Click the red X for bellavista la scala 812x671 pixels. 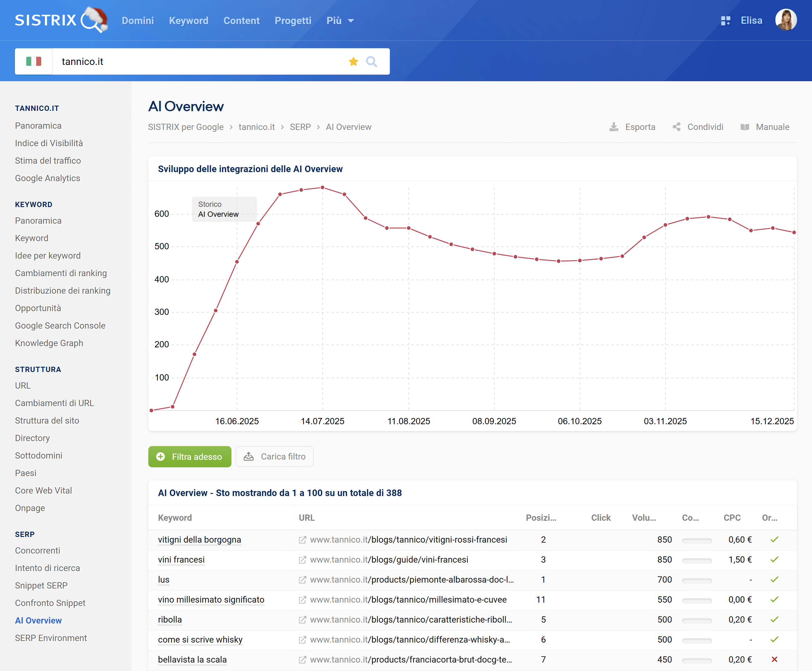click(x=775, y=660)
